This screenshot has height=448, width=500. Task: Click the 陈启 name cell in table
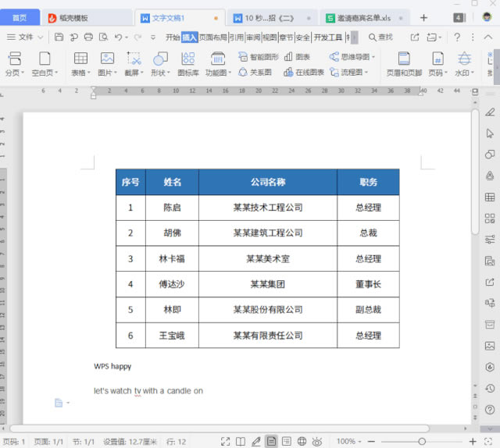coord(172,208)
